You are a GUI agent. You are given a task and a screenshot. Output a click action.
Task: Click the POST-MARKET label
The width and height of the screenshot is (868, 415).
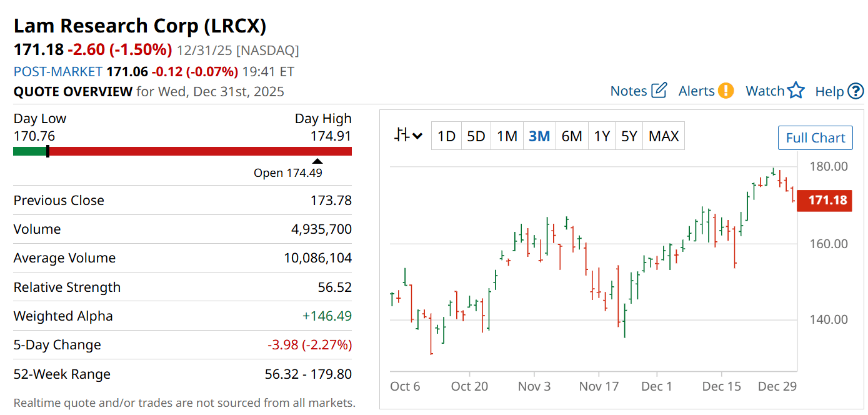[x=58, y=71]
